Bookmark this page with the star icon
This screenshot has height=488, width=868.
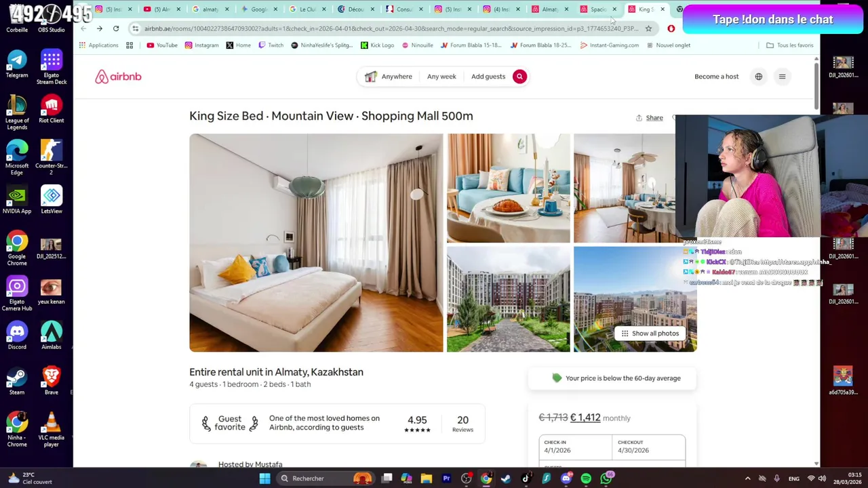pos(648,28)
